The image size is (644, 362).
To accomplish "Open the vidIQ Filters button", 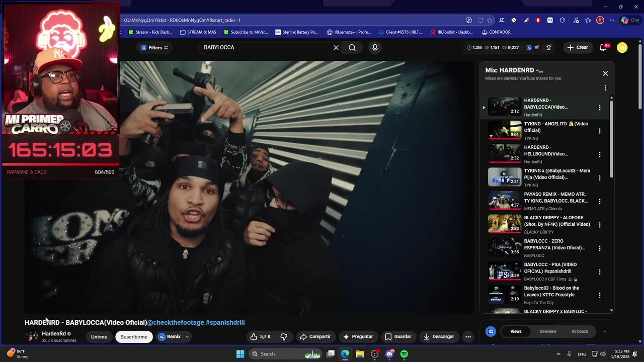I will tap(154, 48).
